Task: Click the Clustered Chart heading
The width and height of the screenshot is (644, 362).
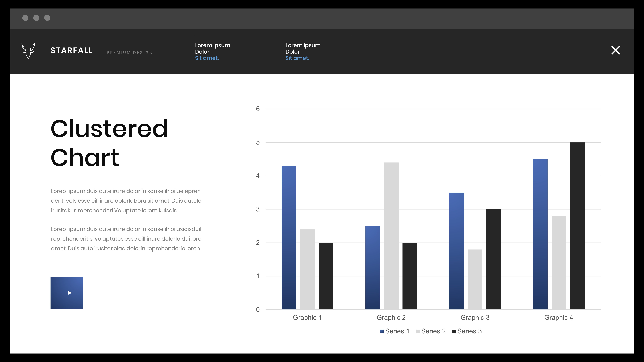Action: point(109,143)
